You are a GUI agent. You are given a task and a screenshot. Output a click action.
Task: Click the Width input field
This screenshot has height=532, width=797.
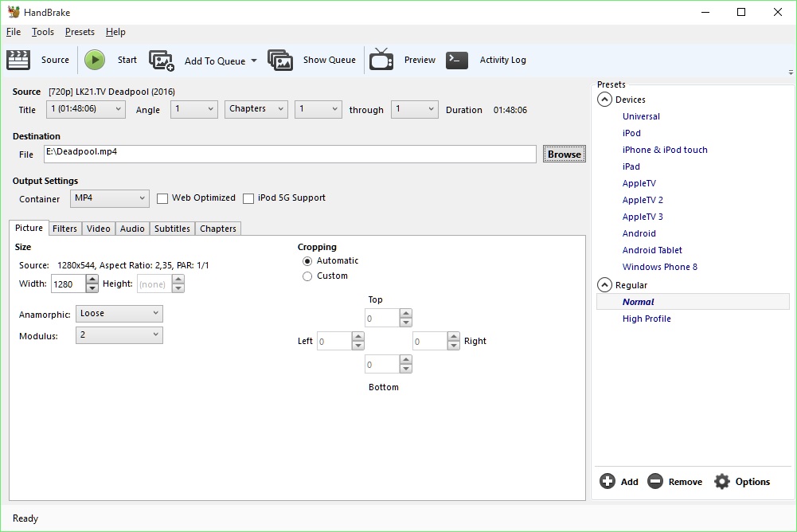pos(68,284)
